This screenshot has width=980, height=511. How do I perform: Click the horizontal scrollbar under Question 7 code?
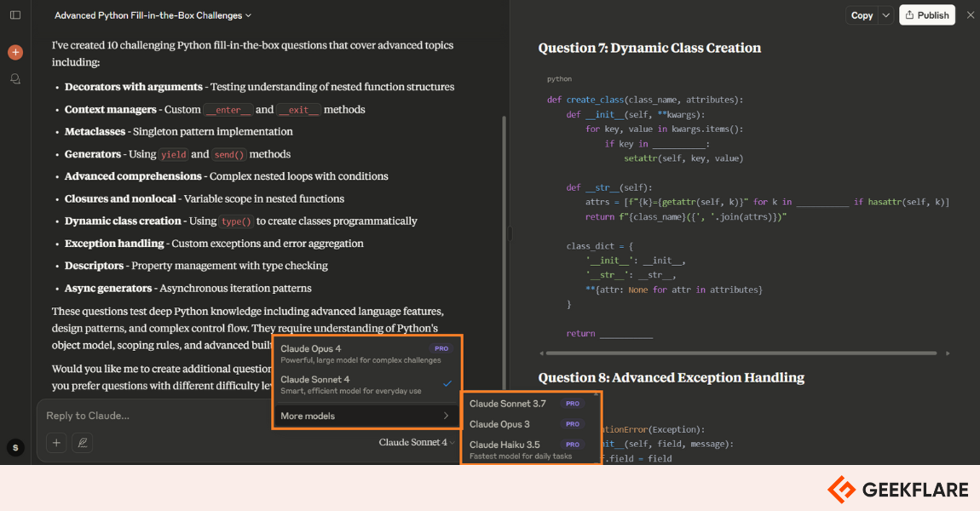pos(741,353)
